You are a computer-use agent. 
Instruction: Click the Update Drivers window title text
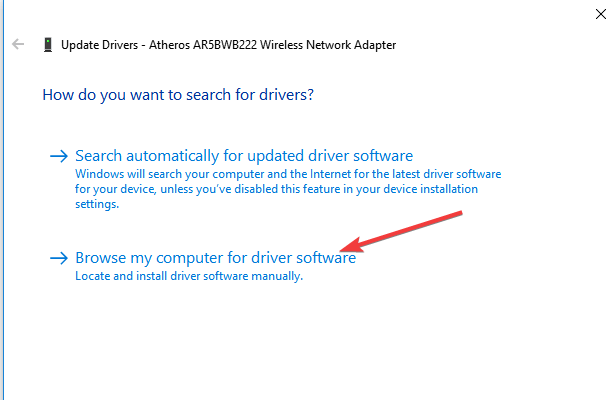click(x=228, y=45)
